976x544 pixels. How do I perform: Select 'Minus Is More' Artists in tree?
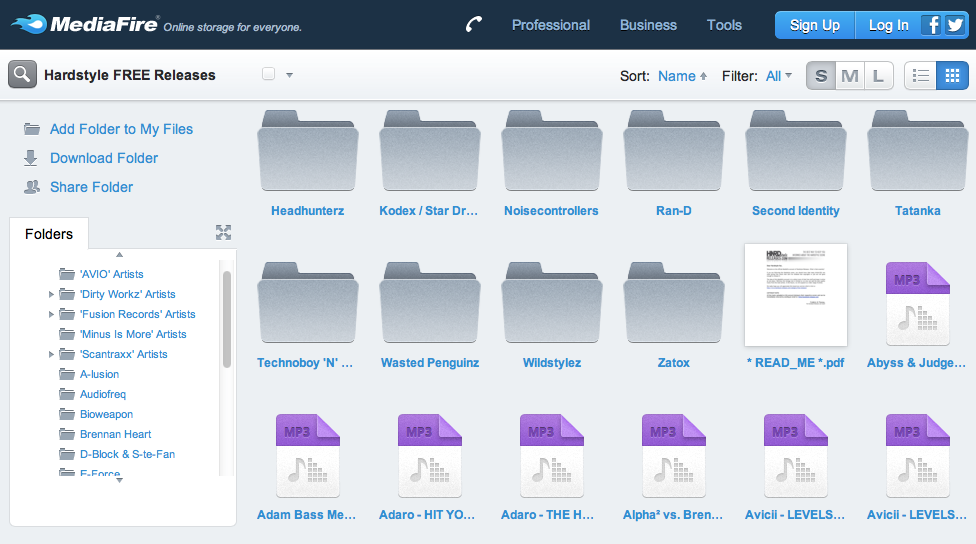pyautogui.click(x=133, y=334)
